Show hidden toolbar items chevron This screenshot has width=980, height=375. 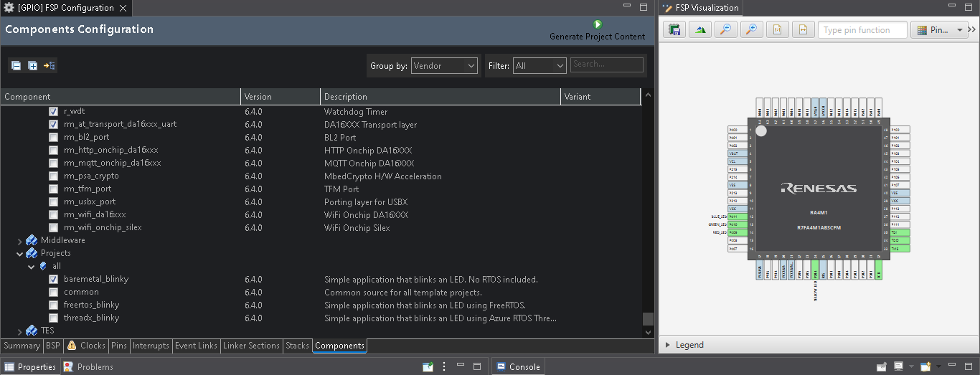pyautogui.click(x=972, y=30)
